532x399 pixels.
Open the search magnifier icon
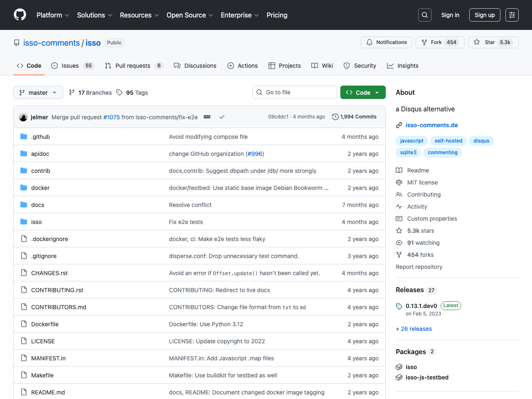point(424,15)
